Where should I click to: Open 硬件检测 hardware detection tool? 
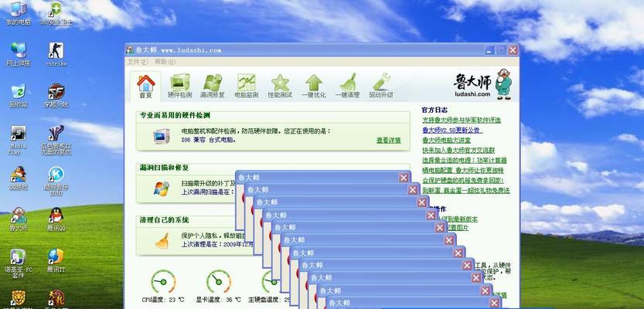(180, 87)
